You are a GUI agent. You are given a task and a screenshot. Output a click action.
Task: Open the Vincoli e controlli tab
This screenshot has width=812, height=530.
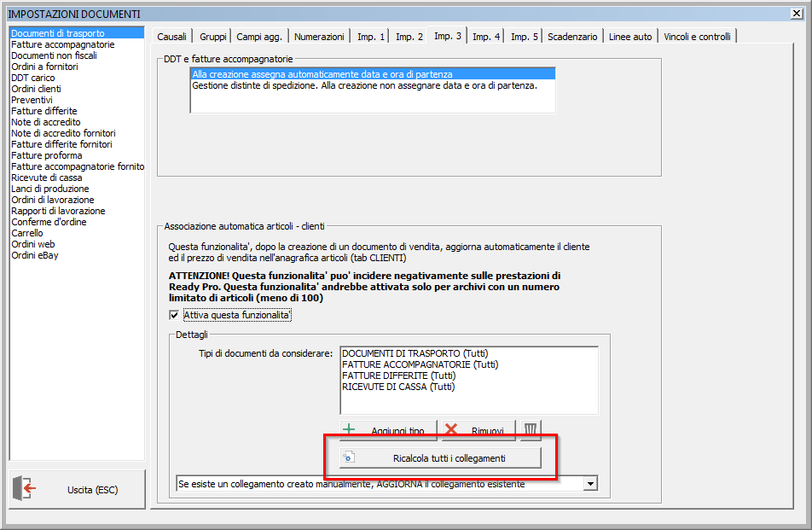tap(697, 37)
